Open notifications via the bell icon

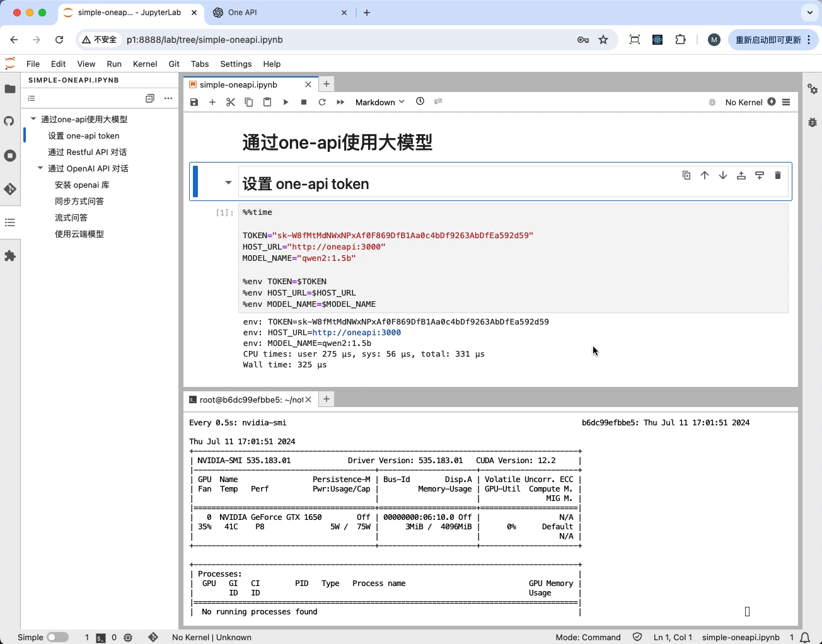point(805,638)
